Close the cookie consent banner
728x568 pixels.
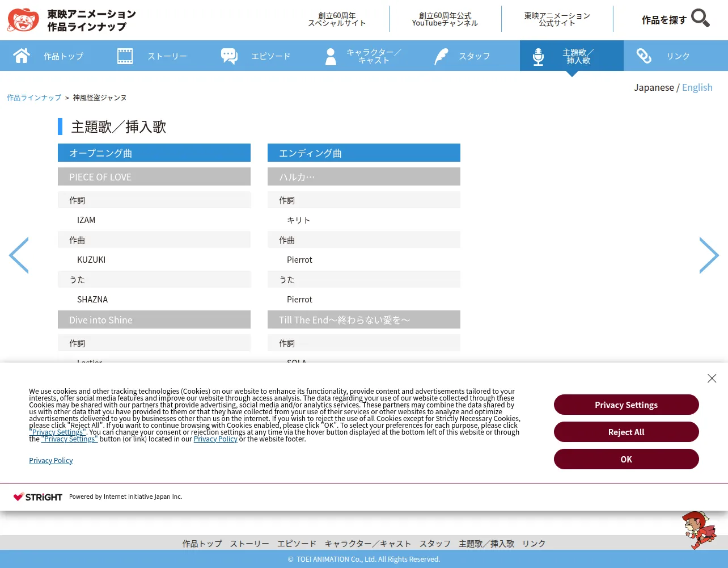tap(712, 378)
